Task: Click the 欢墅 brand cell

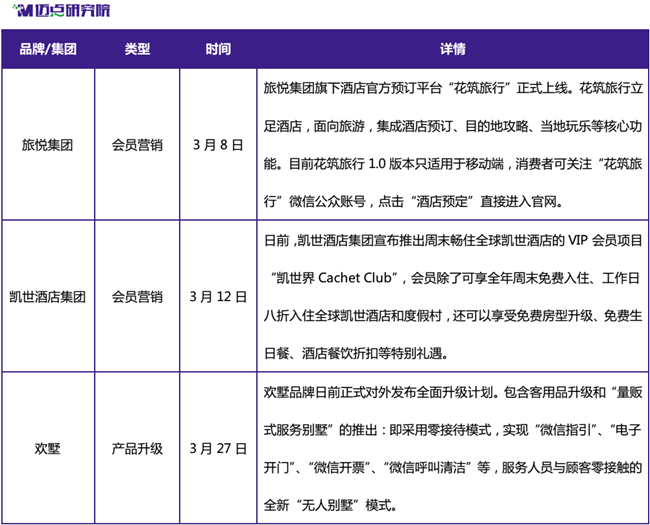Action: pos(48,448)
